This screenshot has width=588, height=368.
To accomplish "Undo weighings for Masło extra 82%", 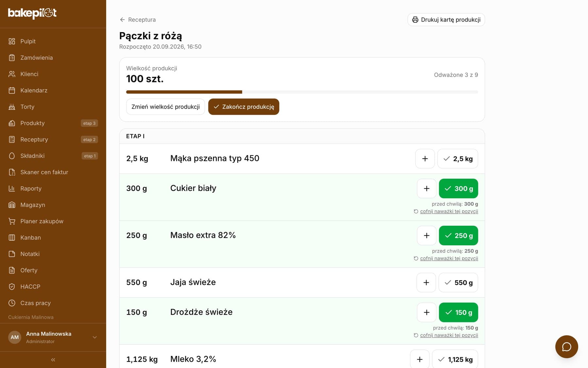I will [x=446, y=258].
